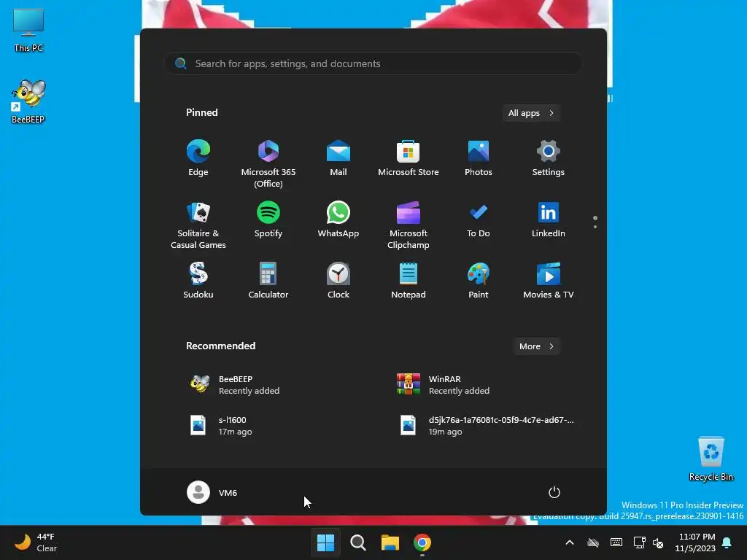Open the All apps list
The width and height of the screenshot is (747, 560).
[531, 113]
